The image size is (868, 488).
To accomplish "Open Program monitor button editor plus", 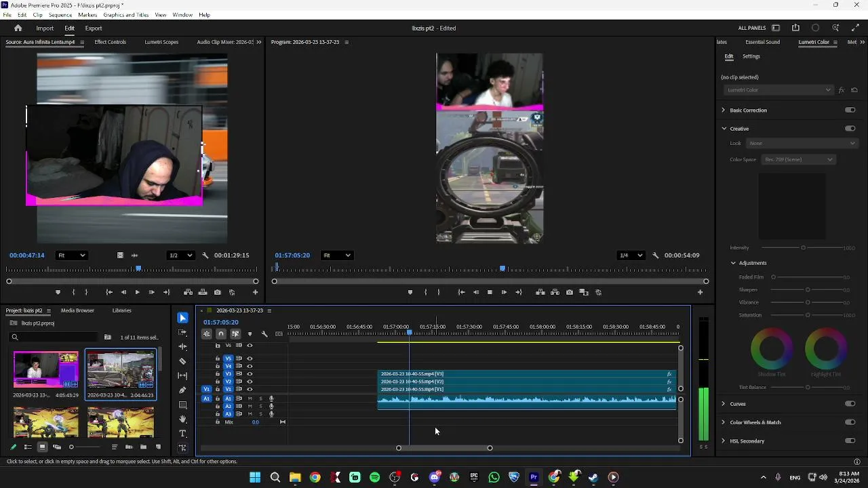I will pos(700,292).
